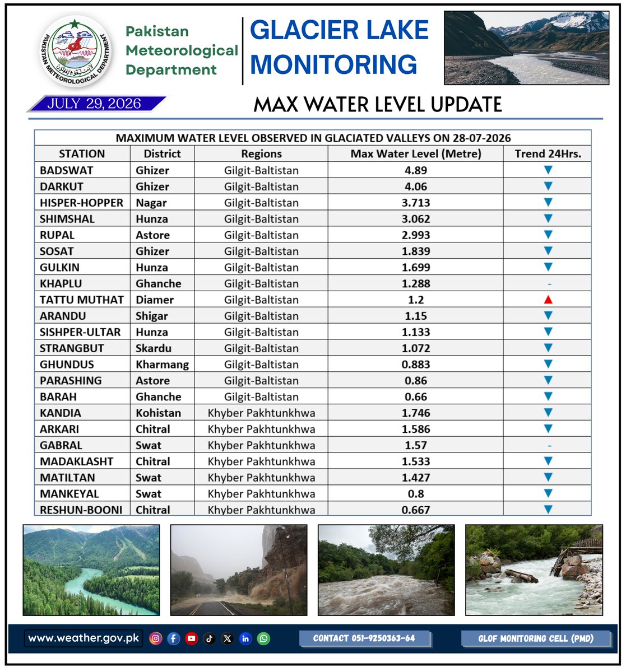Select the 1.2 value for TATTU MUTHAT
The height and width of the screenshot is (672, 626).
click(x=416, y=300)
